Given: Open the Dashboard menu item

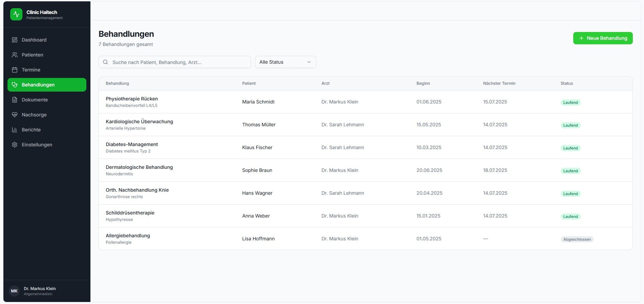Looking at the screenshot, I should click(47, 40).
